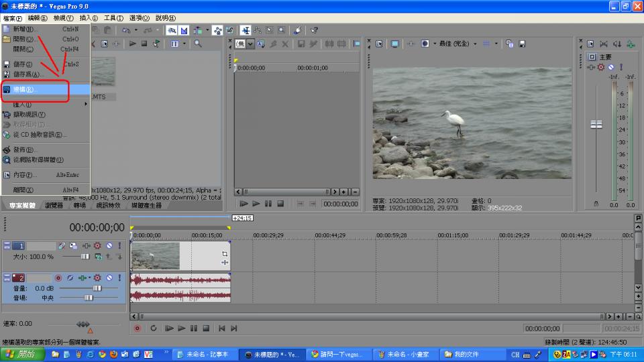This screenshot has width=644, height=362.
Task: Arm audio track 2 for recording
Action: tap(58, 278)
